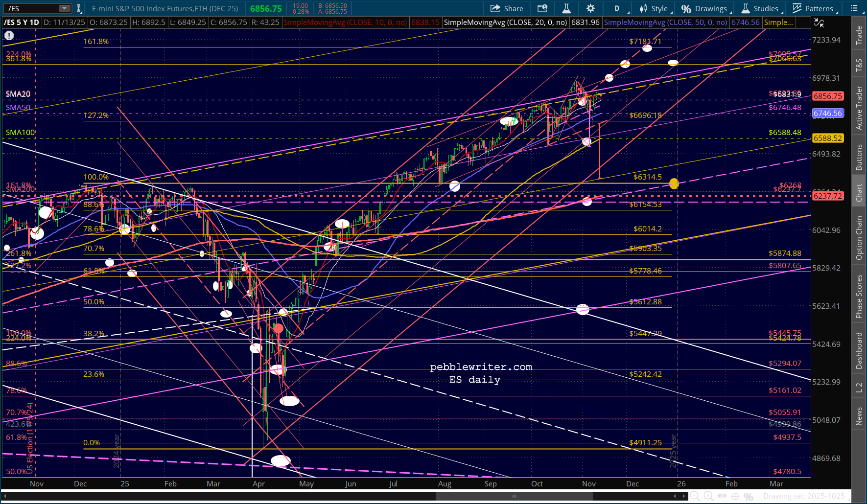Open chart settings gear icon
The width and height of the screenshot is (867, 504).
click(x=590, y=8)
